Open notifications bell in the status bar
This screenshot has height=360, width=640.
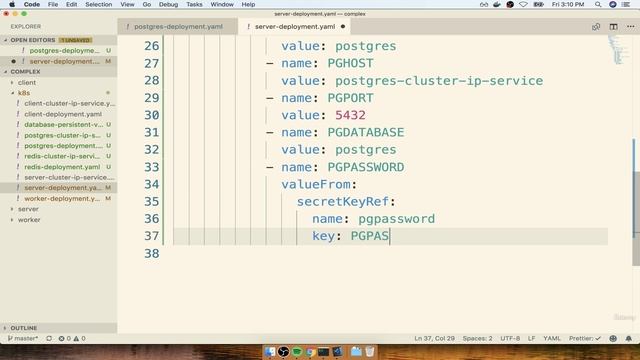click(629, 338)
